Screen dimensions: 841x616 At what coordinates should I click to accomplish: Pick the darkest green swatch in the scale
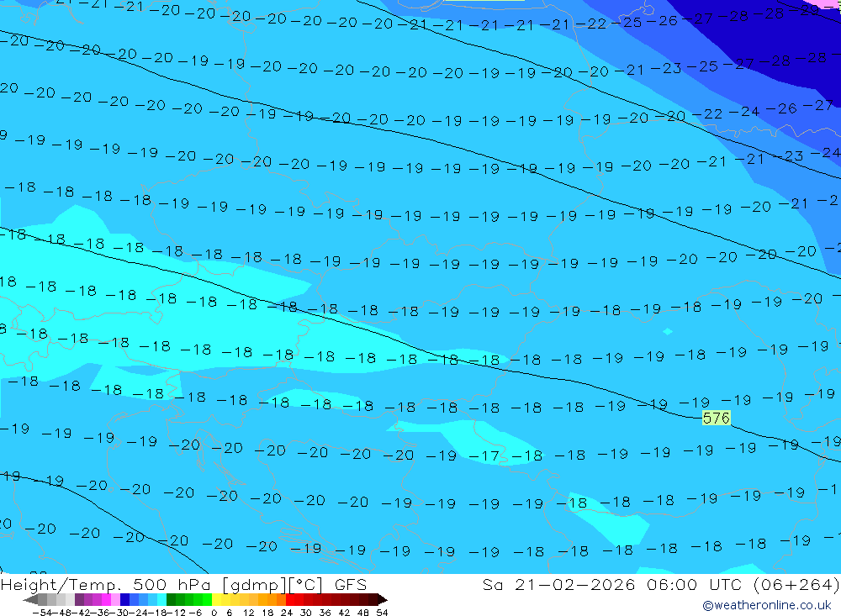(x=171, y=599)
